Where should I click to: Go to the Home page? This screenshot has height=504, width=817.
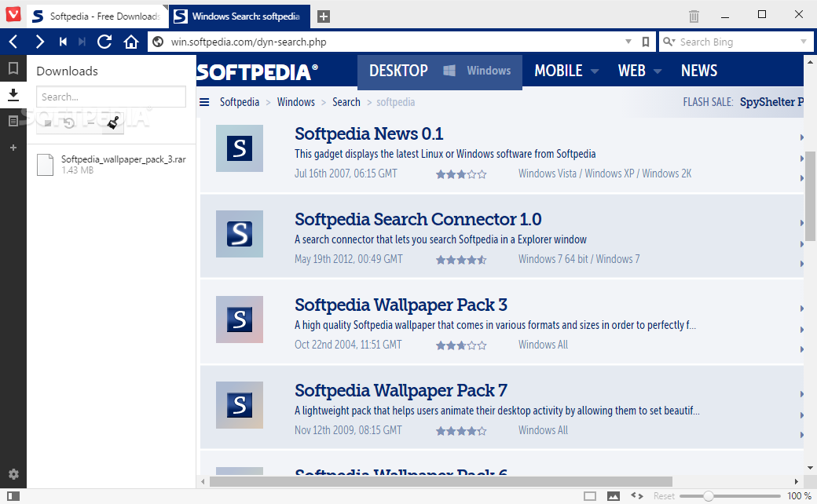[x=130, y=42]
